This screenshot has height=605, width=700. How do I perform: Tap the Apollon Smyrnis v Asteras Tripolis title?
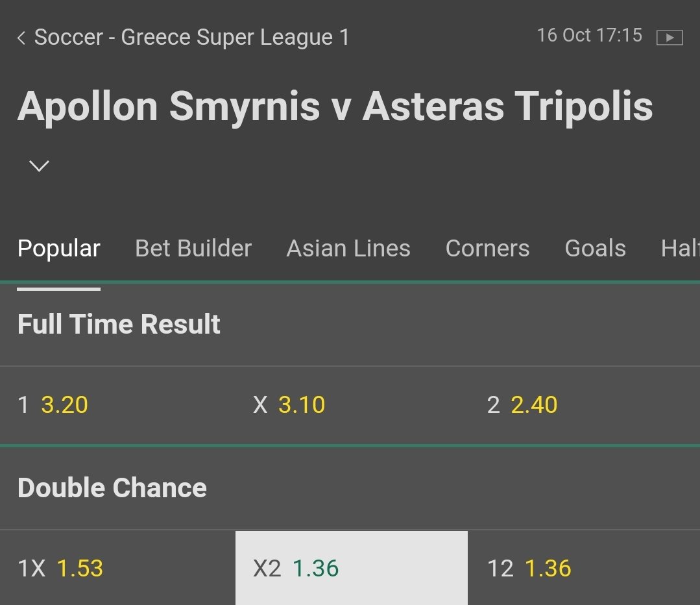[x=335, y=106]
